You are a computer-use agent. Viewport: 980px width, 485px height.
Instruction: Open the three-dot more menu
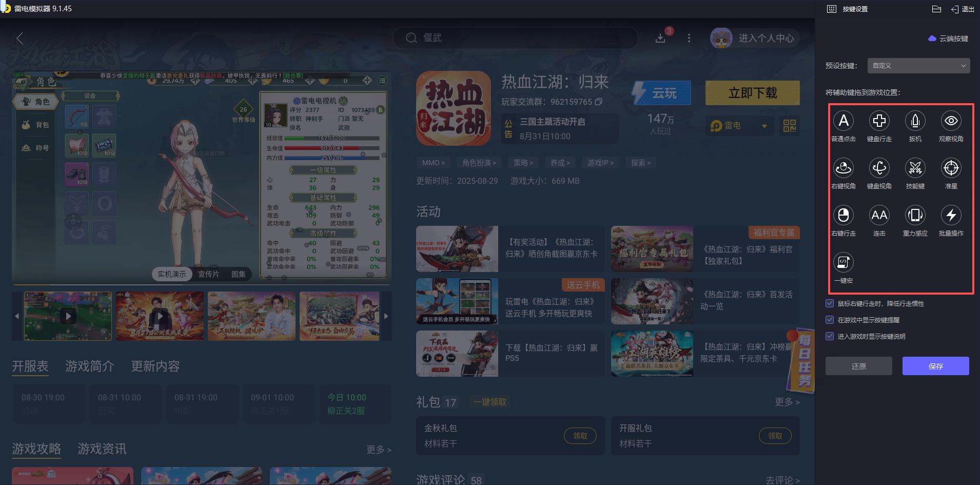pyautogui.click(x=689, y=38)
